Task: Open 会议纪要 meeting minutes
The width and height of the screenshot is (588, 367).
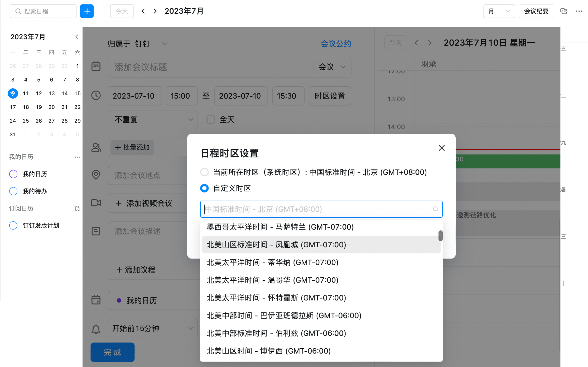Action: click(x=536, y=11)
